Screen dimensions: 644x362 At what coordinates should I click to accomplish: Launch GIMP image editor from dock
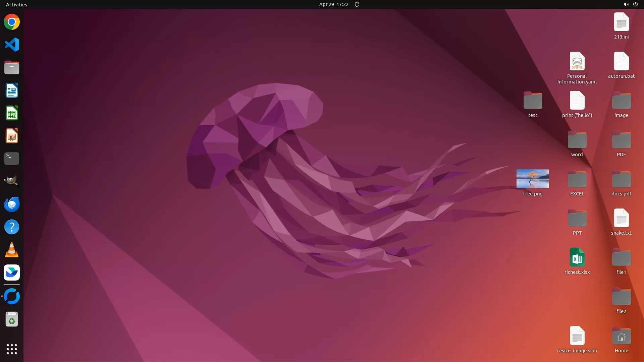coord(12,181)
